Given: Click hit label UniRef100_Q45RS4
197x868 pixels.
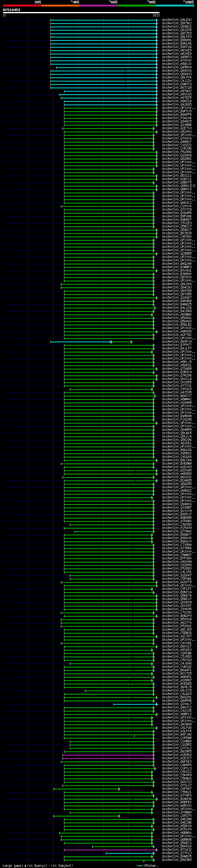Looking at the screenshot, I should click(x=177, y=67).
